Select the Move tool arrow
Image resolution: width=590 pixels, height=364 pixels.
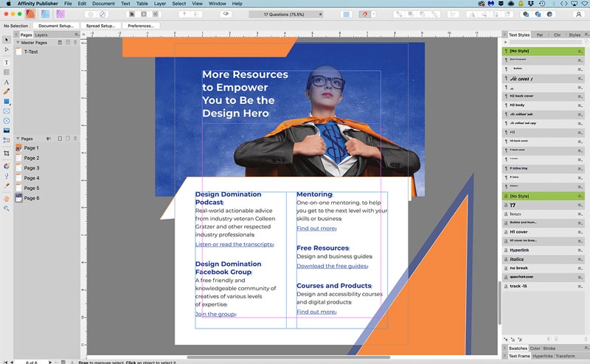(7, 39)
